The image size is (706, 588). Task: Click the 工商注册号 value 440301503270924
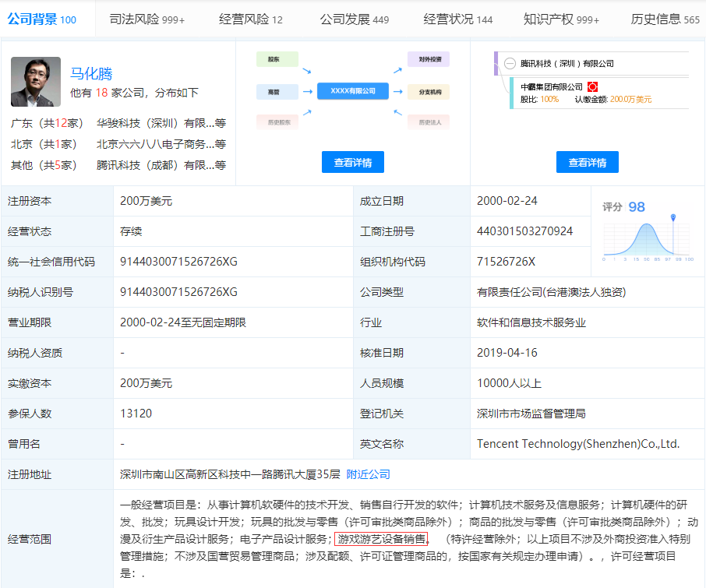(525, 231)
